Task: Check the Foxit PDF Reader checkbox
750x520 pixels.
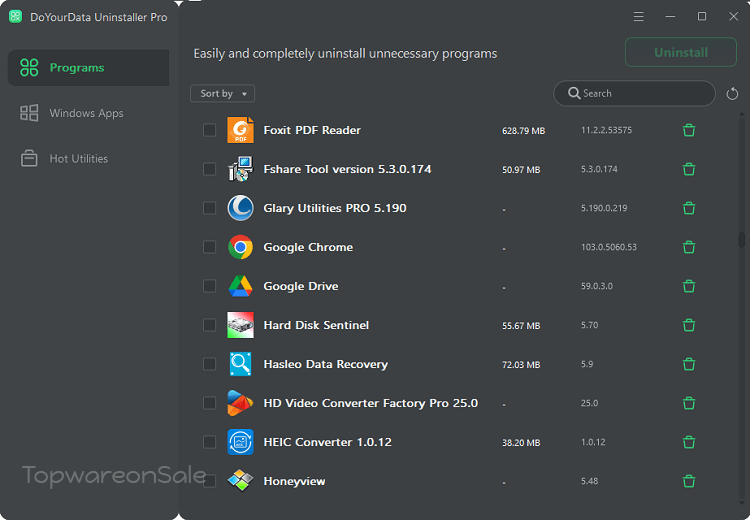Action: [x=209, y=130]
